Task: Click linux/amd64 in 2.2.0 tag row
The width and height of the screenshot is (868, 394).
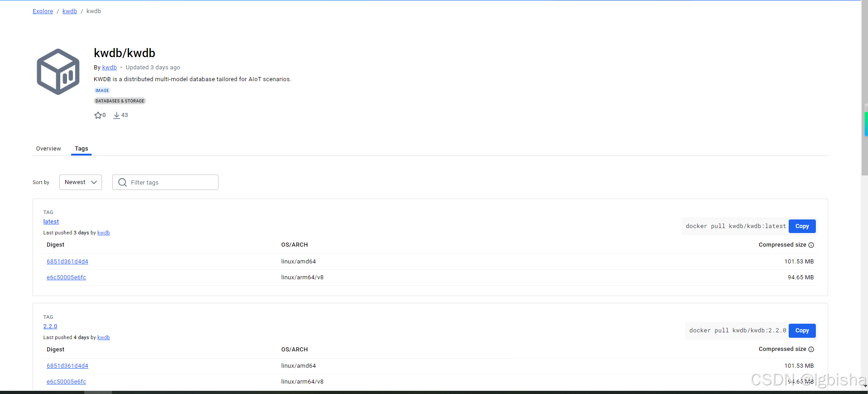Action: (x=298, y=366)
